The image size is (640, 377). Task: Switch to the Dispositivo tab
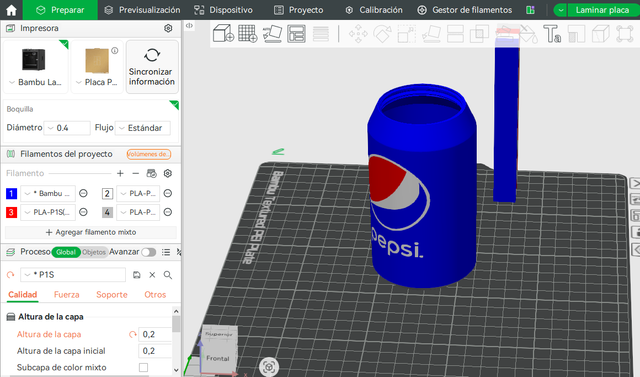pyautogui.click(x=223, y=10)
